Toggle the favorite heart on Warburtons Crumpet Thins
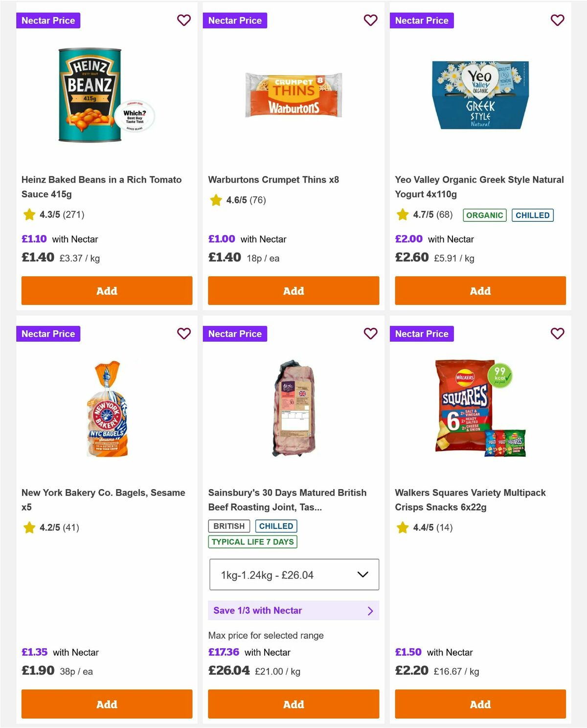587x728 pixels. [370, 20]
